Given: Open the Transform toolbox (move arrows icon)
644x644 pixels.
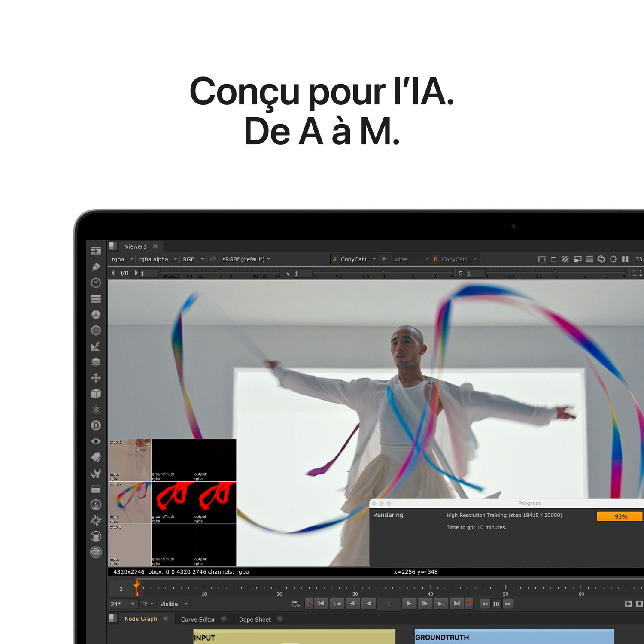Looking at the screenshot, I should point(95,378).
